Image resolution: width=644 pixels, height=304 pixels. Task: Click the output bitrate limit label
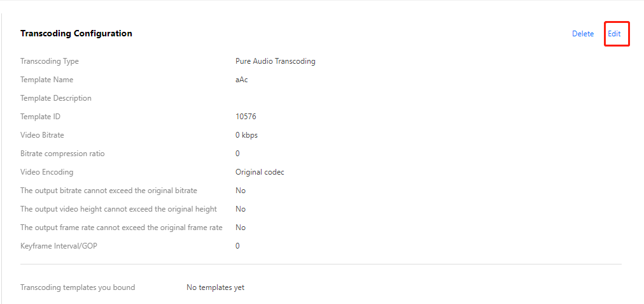(x=109, y=191)
